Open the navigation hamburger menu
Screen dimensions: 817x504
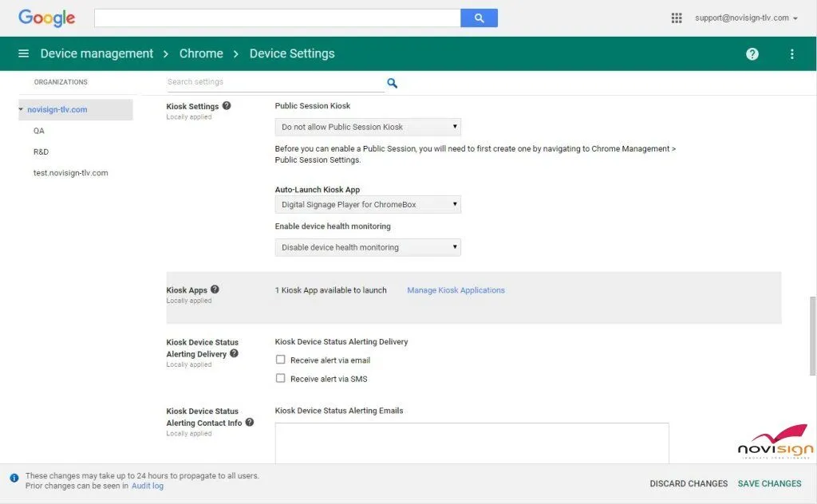[23, 53]
